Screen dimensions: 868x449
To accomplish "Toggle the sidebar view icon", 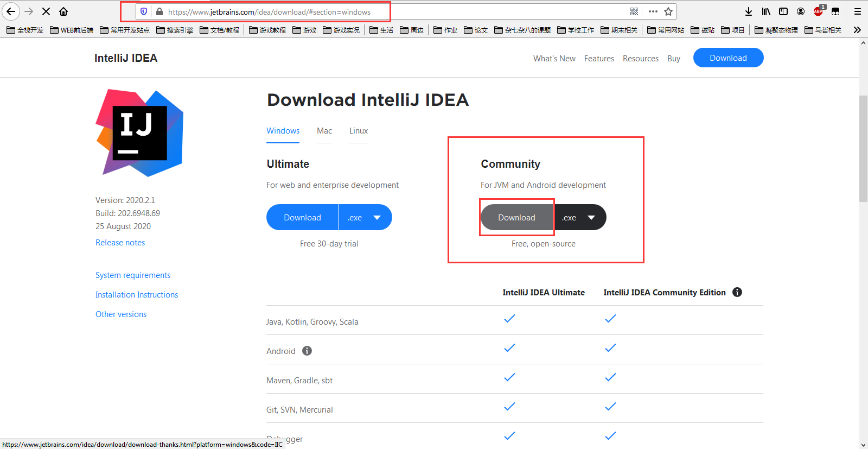I will coord(783,11).
